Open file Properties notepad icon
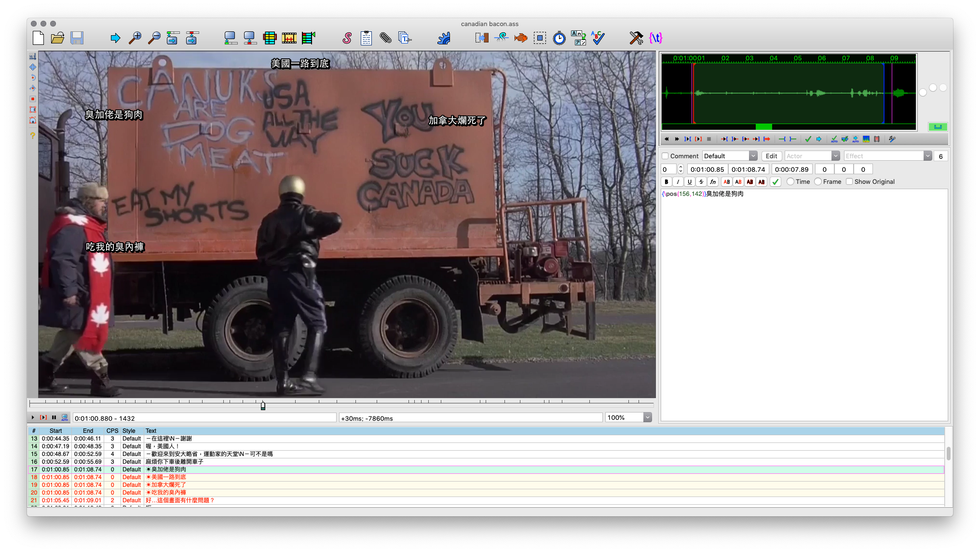980x552 pixels. (x=366, y=38)
